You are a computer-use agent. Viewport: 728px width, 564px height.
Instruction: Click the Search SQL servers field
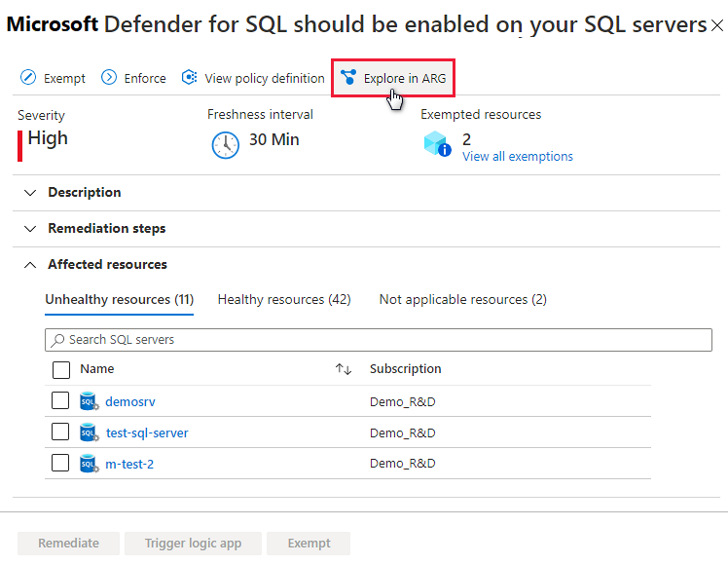tap(380, 340)
